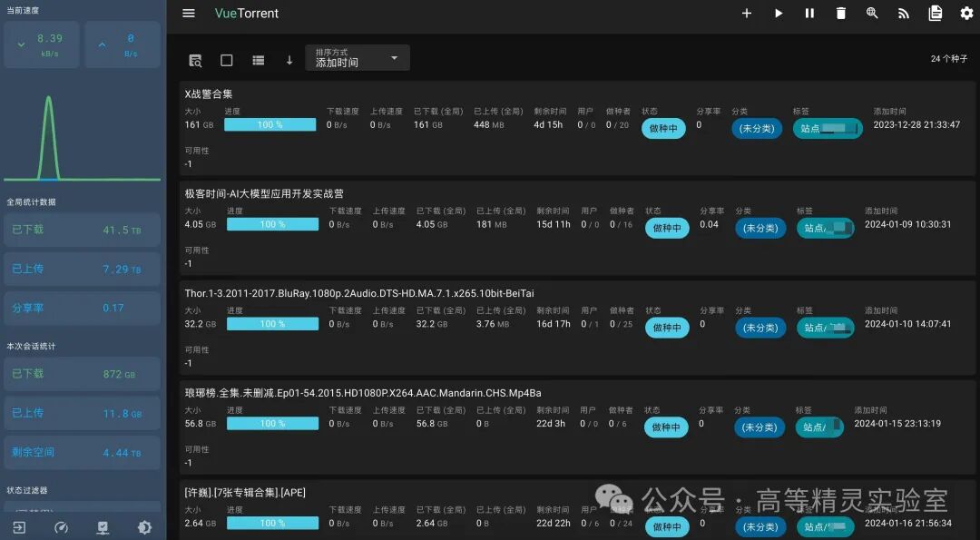The height and width of the screenshot is (540, 980).
Task: Click 剩余空间 4.44 TB stat card
Action: point(82,453)
